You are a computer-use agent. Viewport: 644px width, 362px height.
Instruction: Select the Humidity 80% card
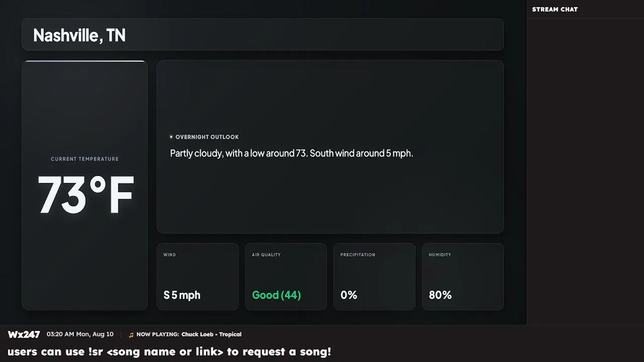463,277
